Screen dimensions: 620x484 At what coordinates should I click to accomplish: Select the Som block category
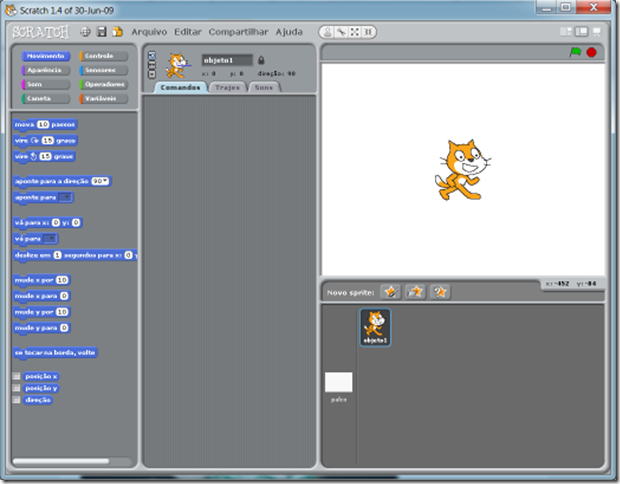click(45, 84)
